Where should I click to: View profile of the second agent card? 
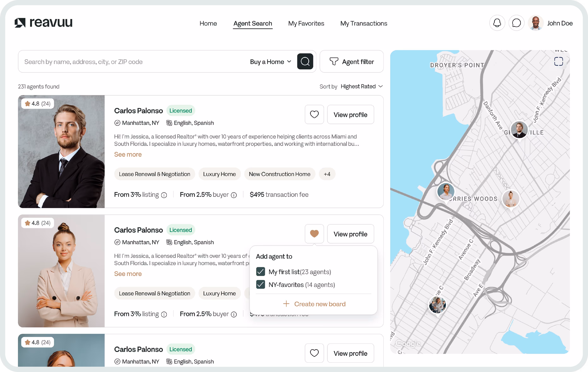coord(350,234)
